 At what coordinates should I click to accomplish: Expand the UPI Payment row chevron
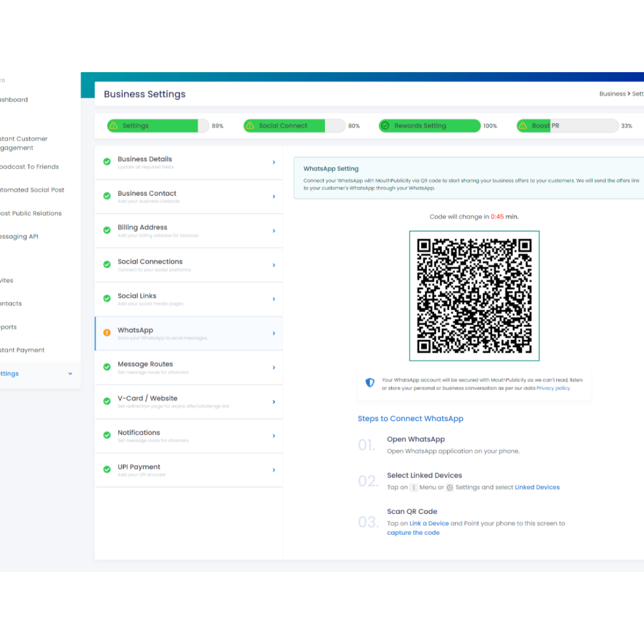(x=274, y=470)
